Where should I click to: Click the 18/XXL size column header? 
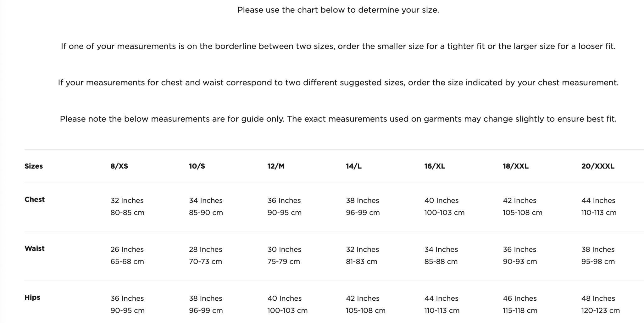515,166
